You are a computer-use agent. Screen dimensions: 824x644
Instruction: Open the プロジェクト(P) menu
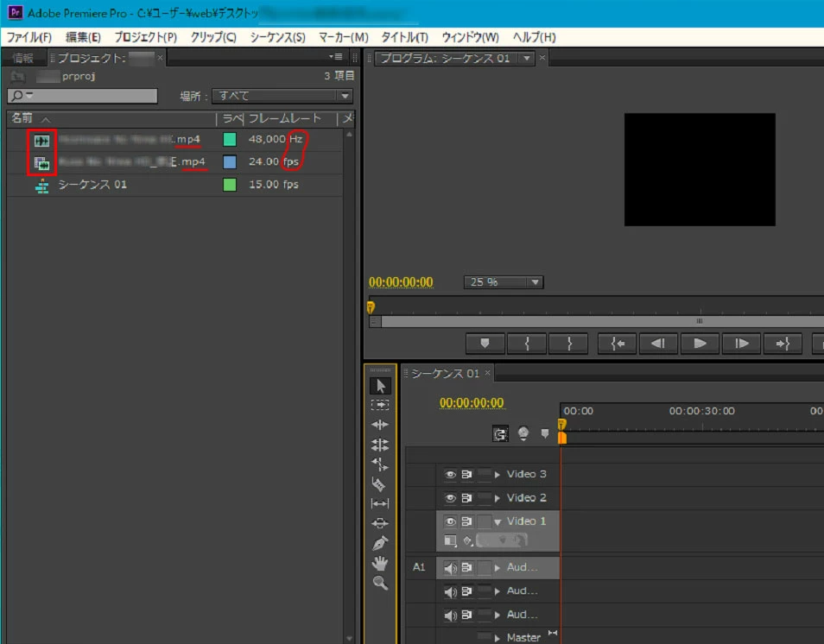pyautogui.click(x=146, y=37)
